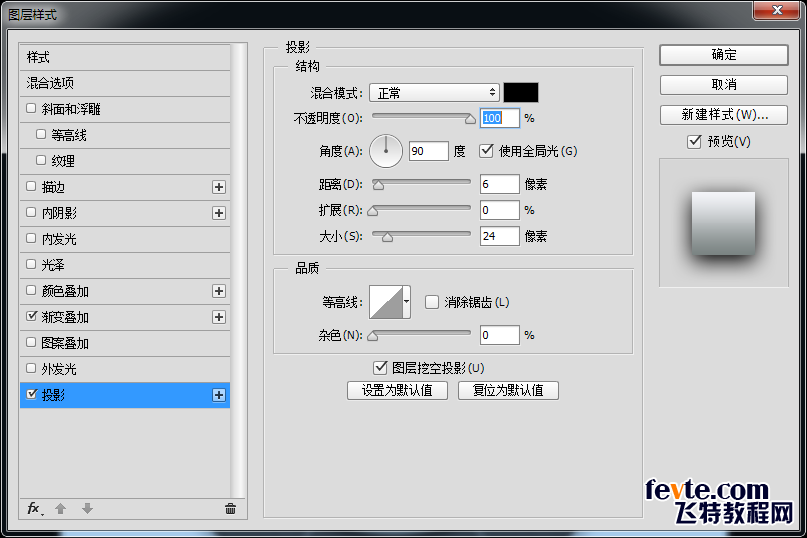The height and width of the screenshot is (538, 807).
Task: Click the effects list vertical scrollbar
Action: click(238, 270)
